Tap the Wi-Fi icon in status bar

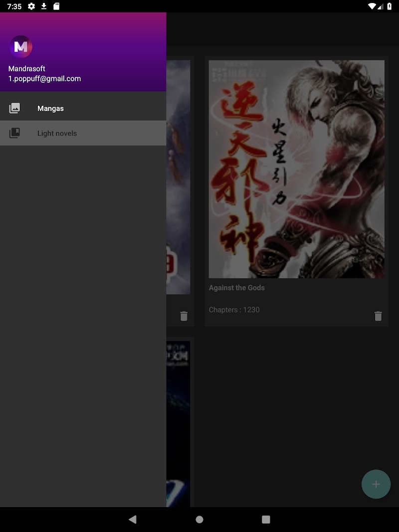[372, 6]
